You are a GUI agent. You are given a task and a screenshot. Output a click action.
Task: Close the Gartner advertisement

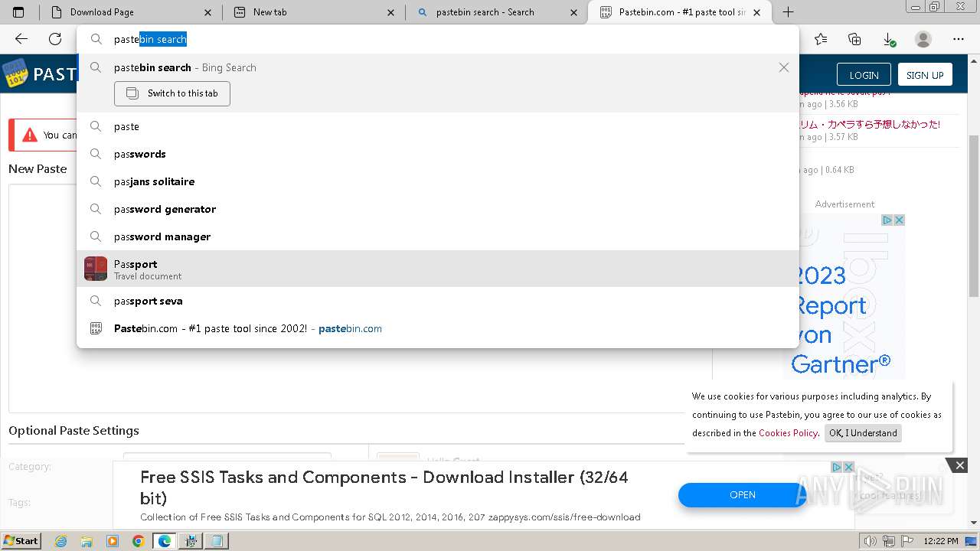(x=899, y=220)
